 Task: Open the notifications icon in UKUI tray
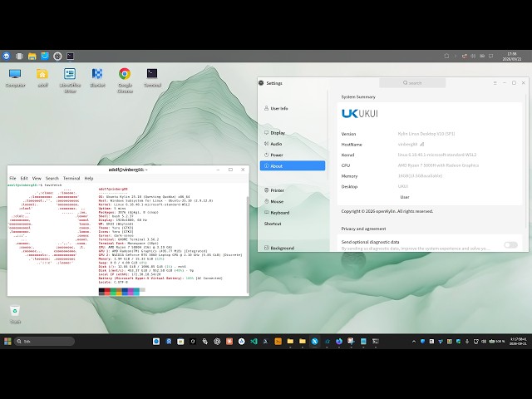point(490,56)
